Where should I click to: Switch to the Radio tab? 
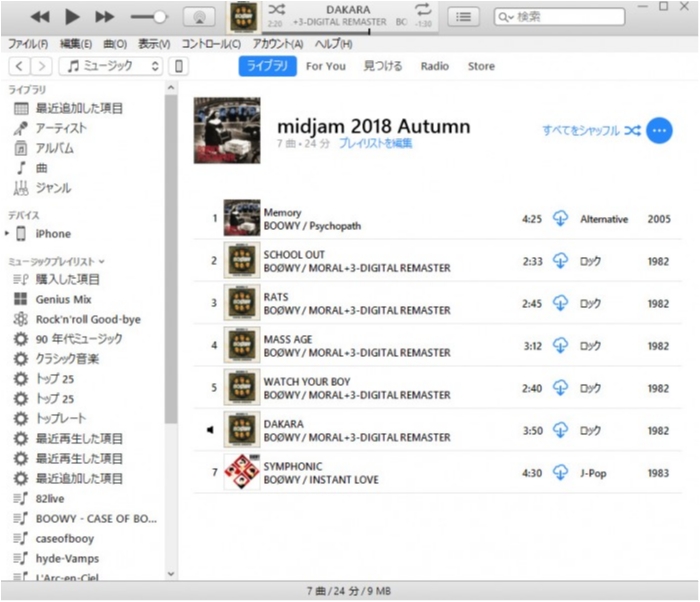(x=434, y=66)
